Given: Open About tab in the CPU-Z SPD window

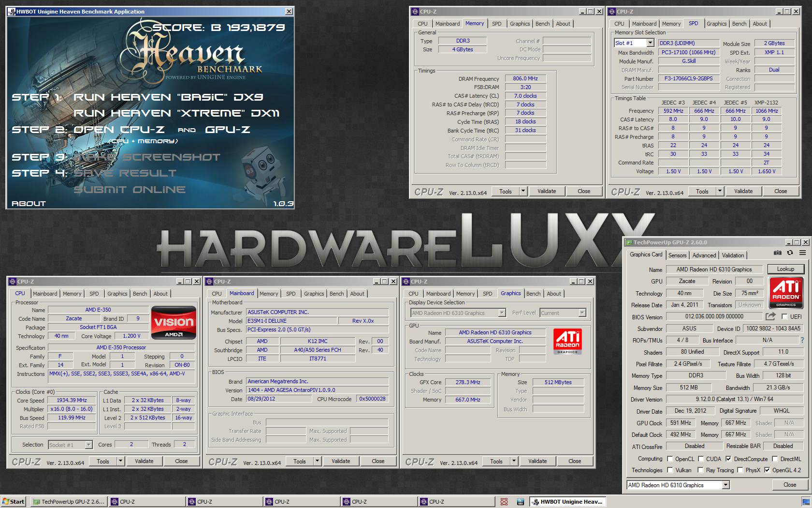Looking at the screenshot, I should pyautogui.click(x=759, y=24).
